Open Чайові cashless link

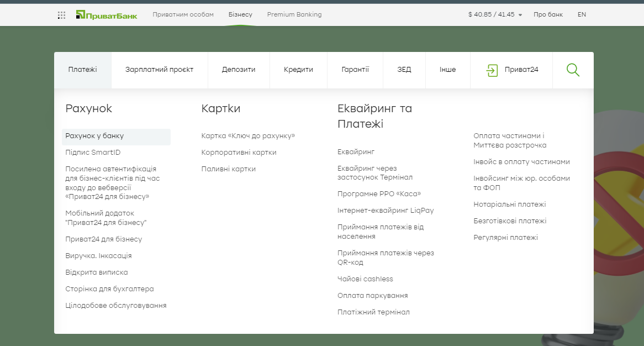point(365,279)
